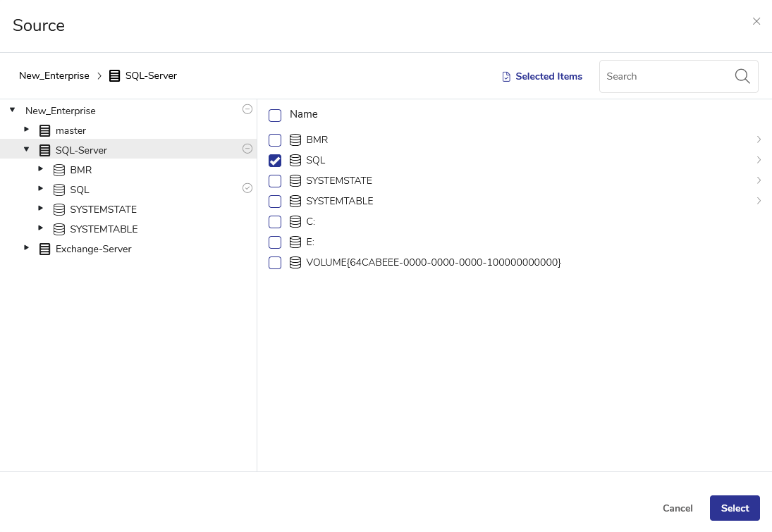772x532 pixels.
Task: Click the database icon next to VOLUME entry
Action: pyautogui.click(x=295, y=262)
